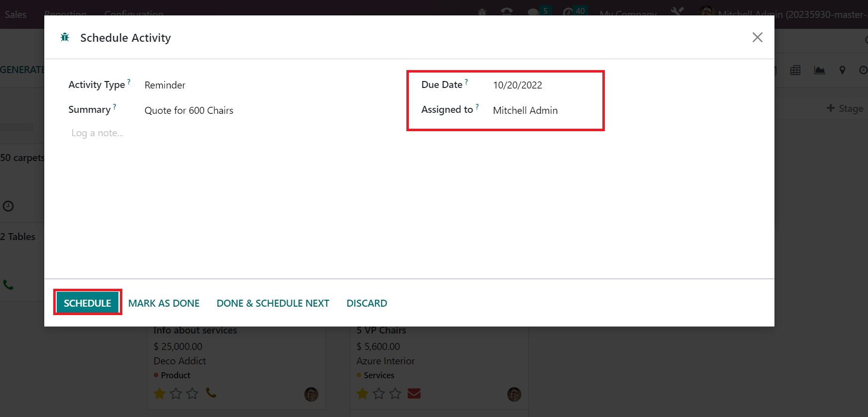Click the '$ 5,600.00' amount

[x=378, y=346]
